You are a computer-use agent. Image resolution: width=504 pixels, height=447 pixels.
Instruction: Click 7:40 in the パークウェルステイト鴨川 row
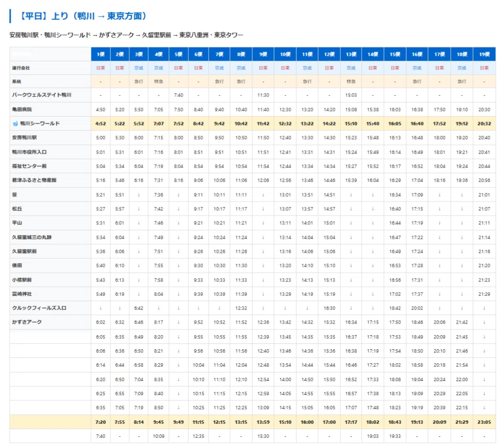tap(178, 95)
